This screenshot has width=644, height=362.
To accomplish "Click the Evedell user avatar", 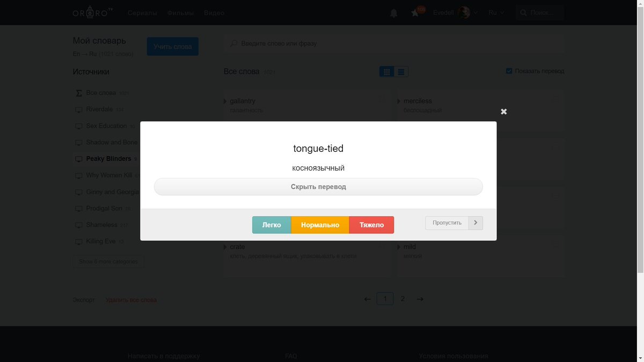I will [x=464, y=13].
